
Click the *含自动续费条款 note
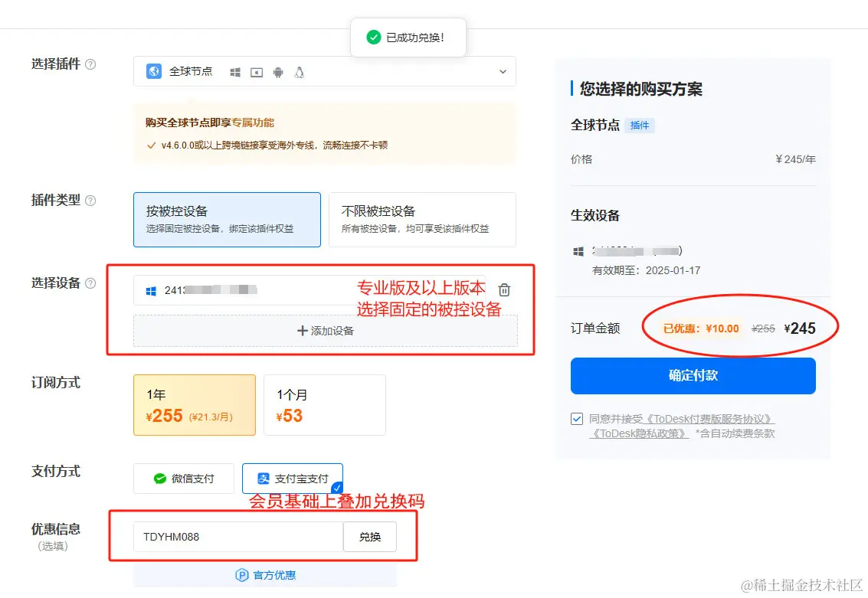[x=735, y=433]
